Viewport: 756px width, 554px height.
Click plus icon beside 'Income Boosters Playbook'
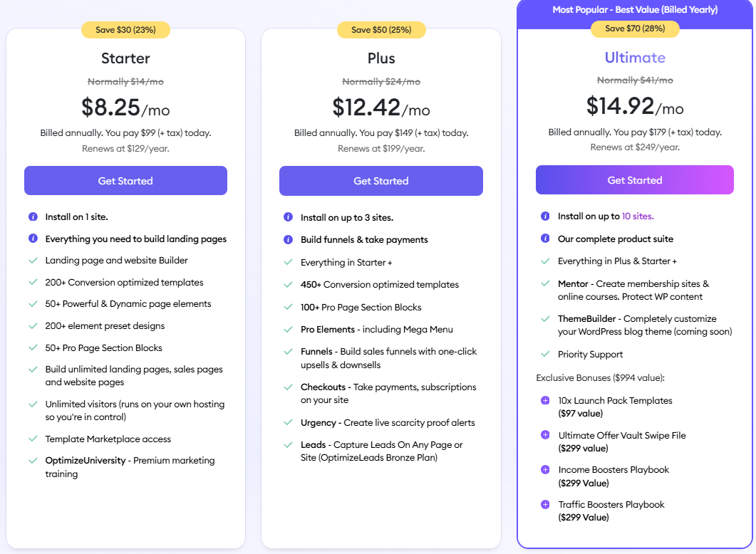[x=545, y=470]
